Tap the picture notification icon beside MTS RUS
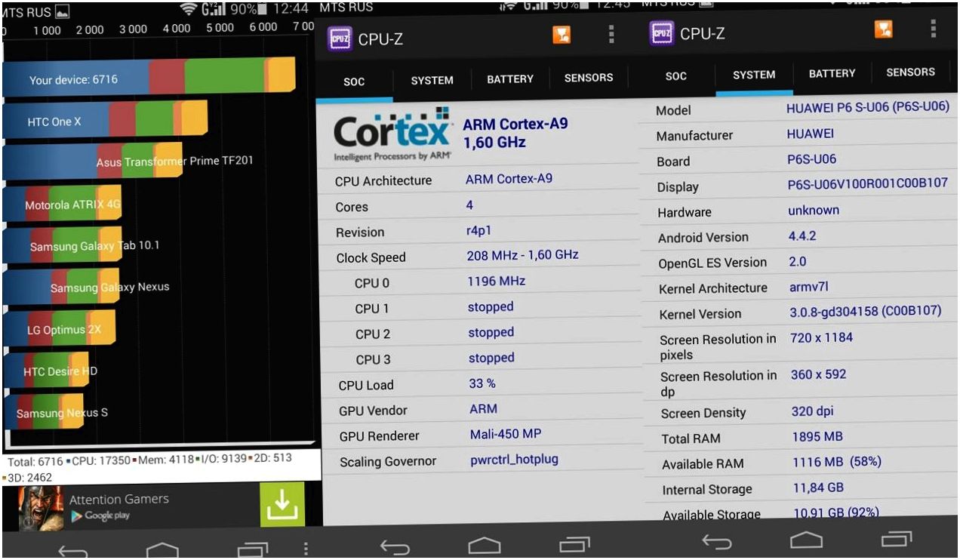Image resolution: width=960 pixels, height=560 pixels. pos(62,12)
